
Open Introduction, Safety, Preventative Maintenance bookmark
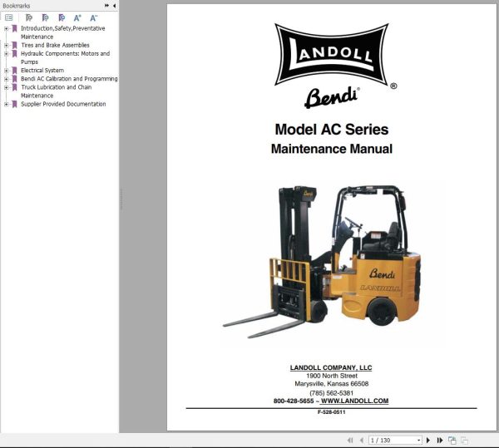pos(62,32)
